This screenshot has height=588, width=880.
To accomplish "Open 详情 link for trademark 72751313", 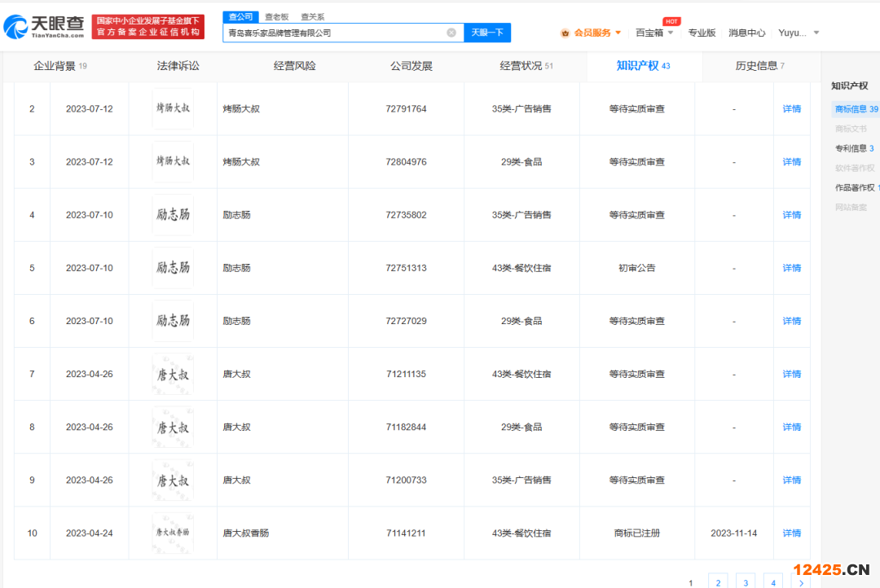I will click(791, 268).
